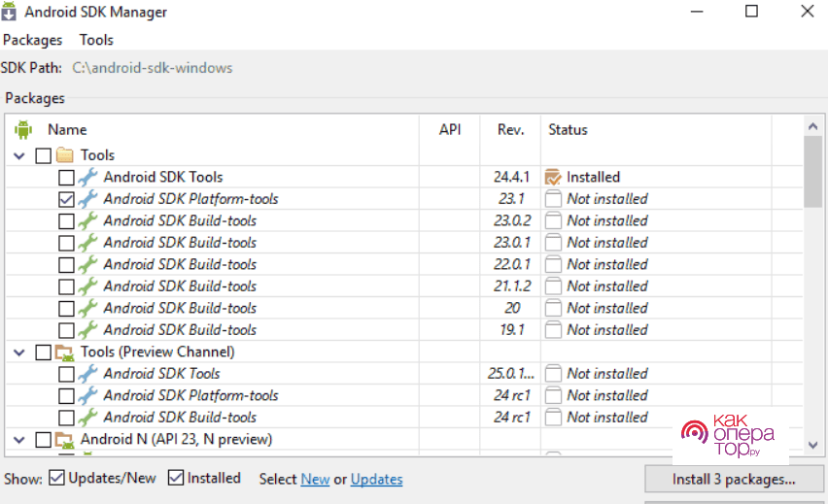Click the green wrench icon for Build-tools 23.0.2

coord(87,220)
